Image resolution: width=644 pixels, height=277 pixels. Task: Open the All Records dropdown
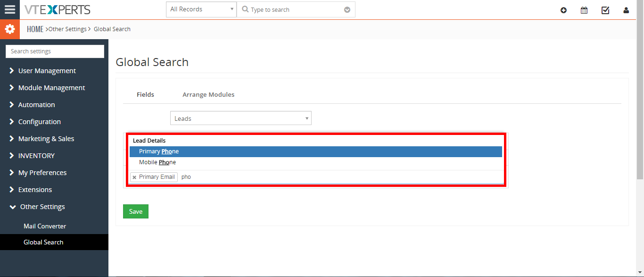(201, 9)
